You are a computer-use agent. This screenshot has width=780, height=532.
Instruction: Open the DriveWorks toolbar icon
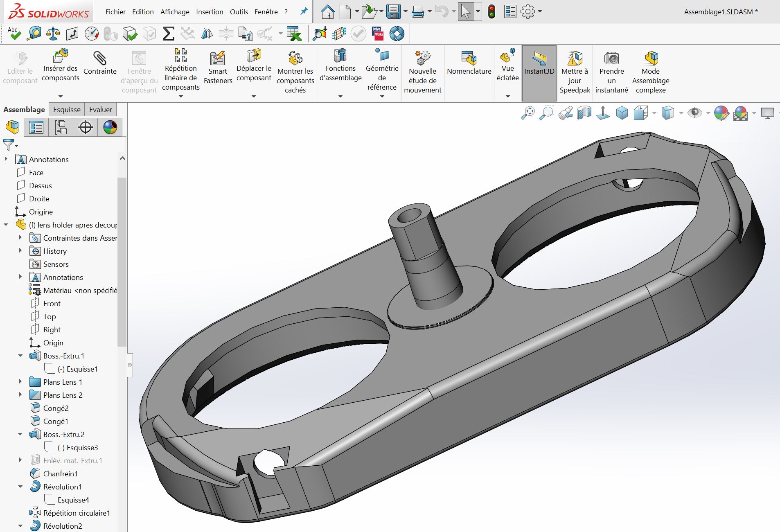377,34
